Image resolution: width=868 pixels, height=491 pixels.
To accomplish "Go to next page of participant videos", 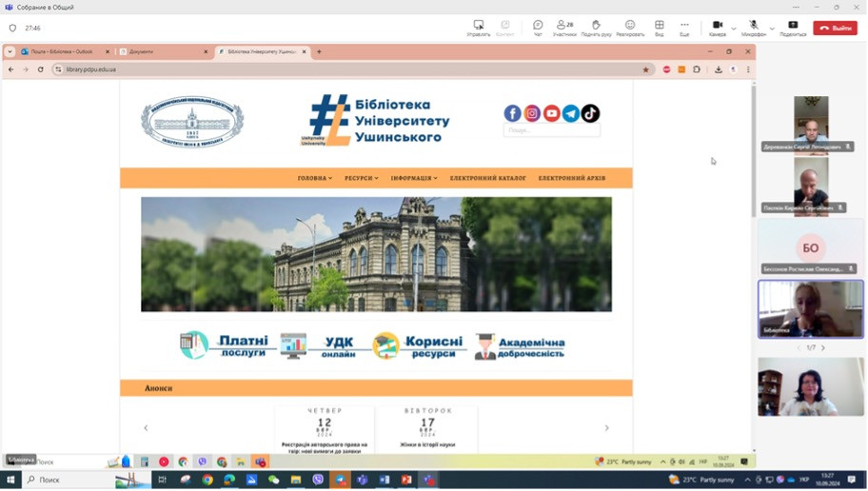I will [x=823, y=347].
